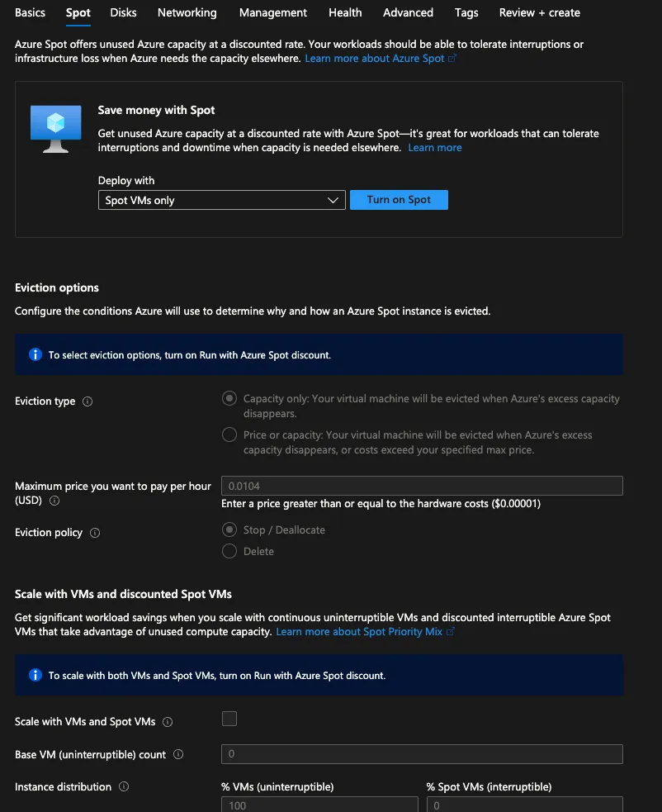Select Stop / Deallocate eviction policy
The height and width of the screenshot is (812, 662).
point(229,529)
